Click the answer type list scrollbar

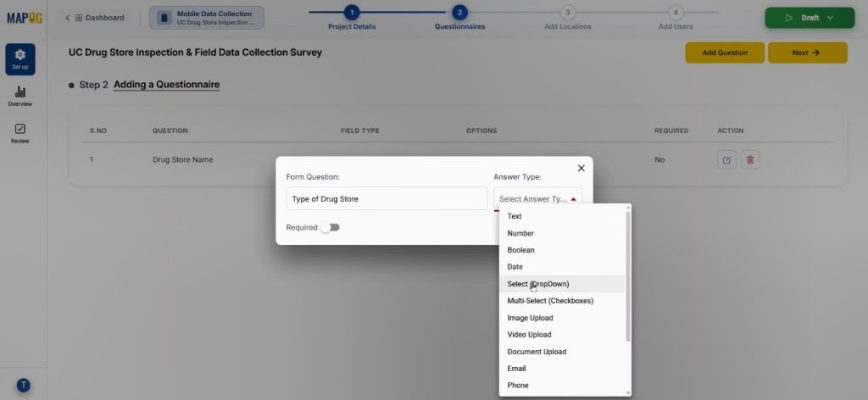pos(628,275)
